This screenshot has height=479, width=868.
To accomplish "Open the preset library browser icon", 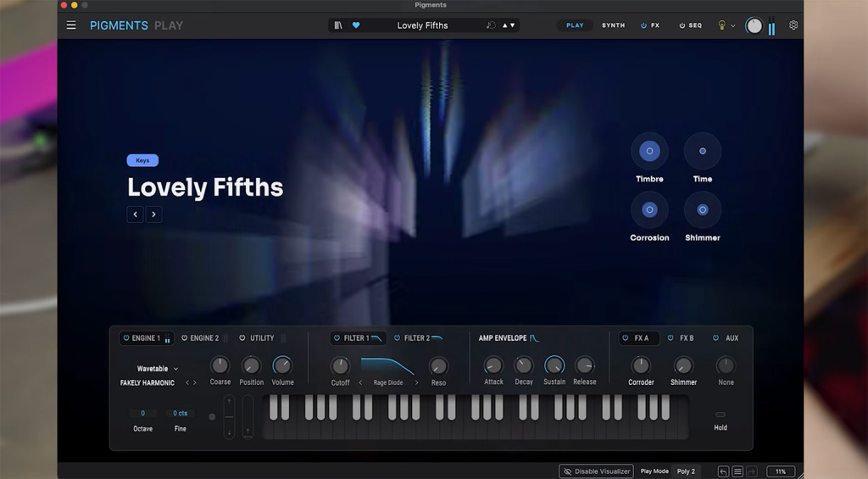I will [338, 25].
